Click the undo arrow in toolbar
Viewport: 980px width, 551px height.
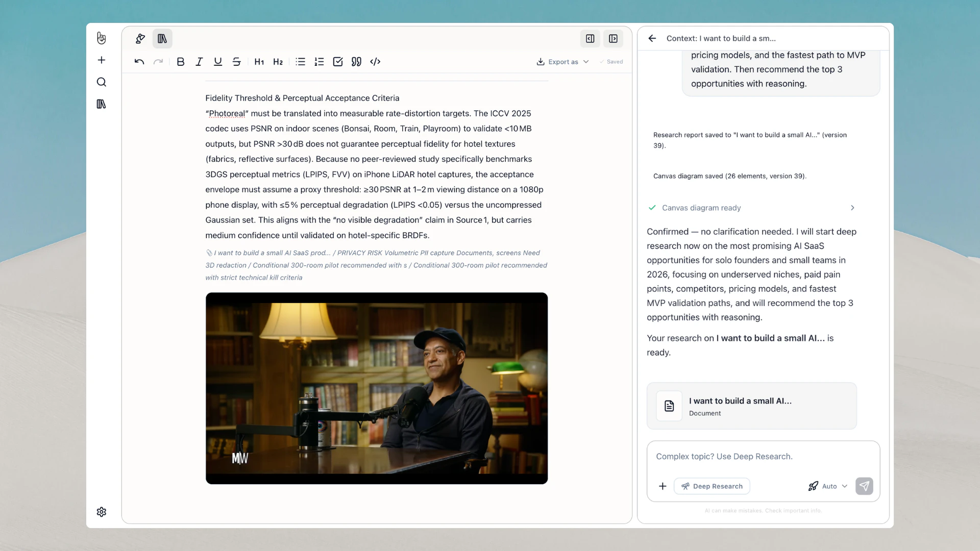tap(139, 62)
